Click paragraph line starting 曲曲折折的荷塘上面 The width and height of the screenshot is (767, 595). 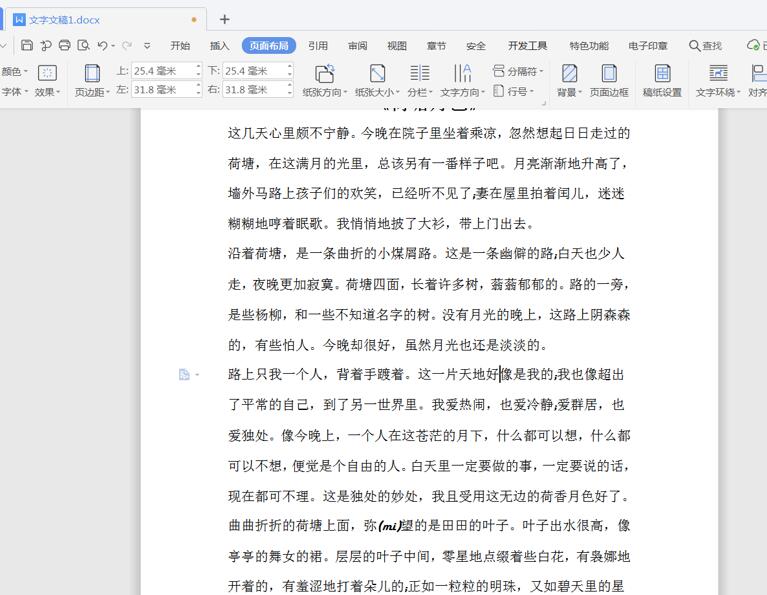pos(429,526)
